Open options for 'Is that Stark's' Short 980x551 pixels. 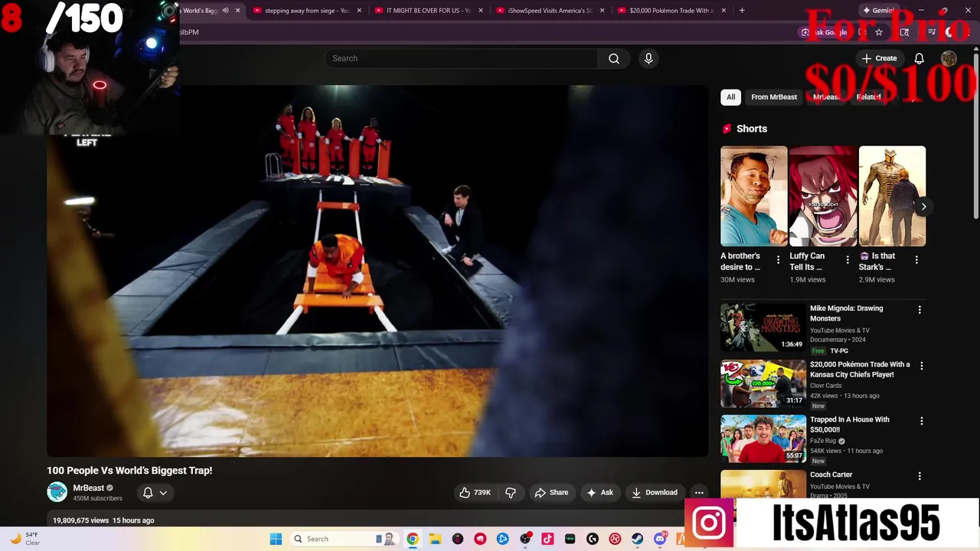point(916,260)
